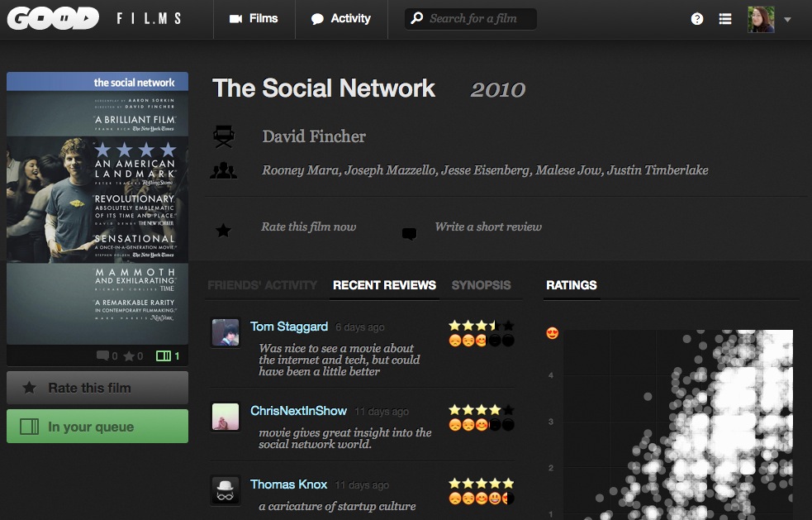Open the Films menu
Viewport: 812px width, 520px height.
click(x=254, y=19)
